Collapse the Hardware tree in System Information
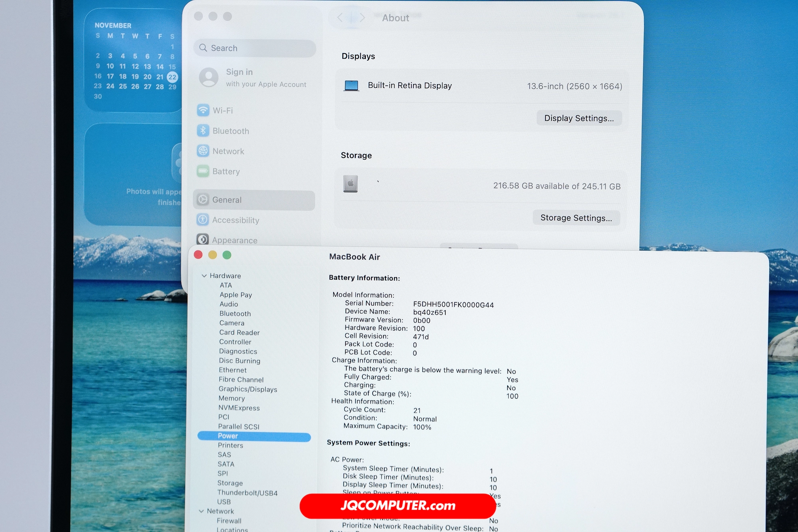Viewport: 798px width, 532px height. click(205, 276)
